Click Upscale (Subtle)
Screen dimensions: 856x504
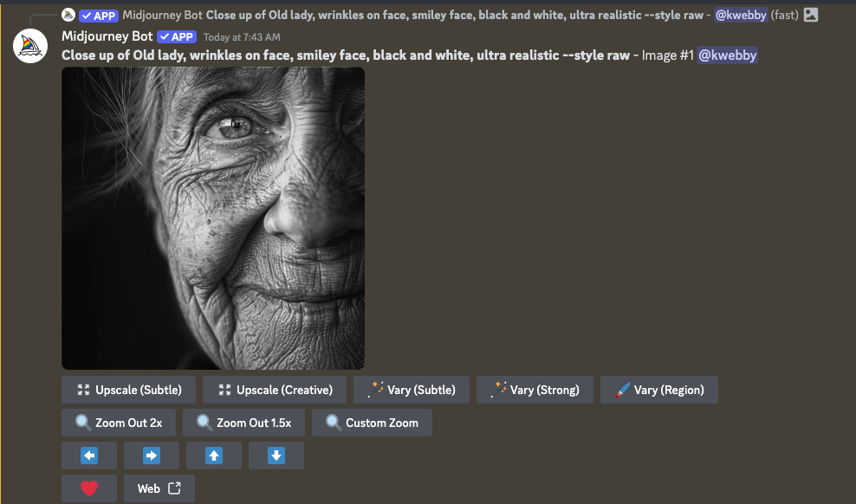point(128,390)
